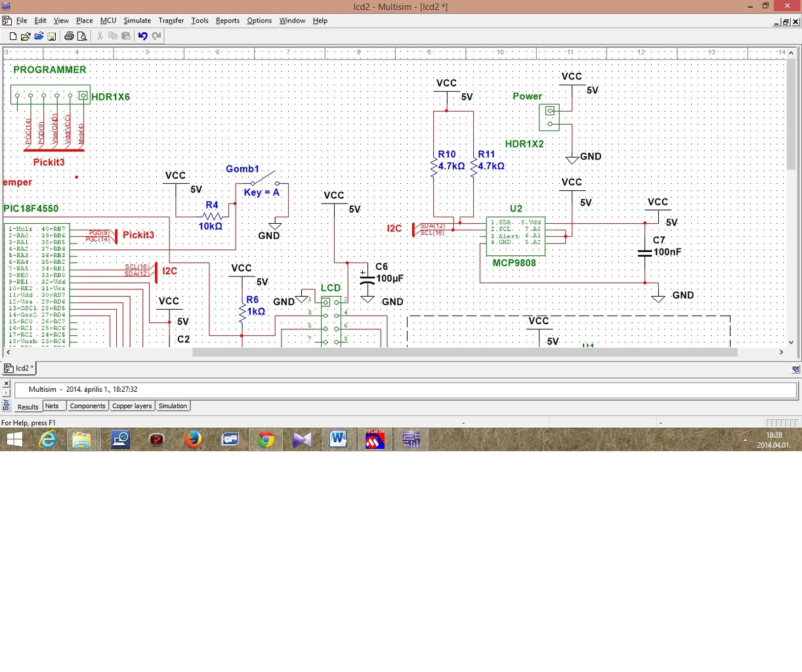The image size is (802, 672).
Task: Open the Edit menu
Action: click(40, 20)
